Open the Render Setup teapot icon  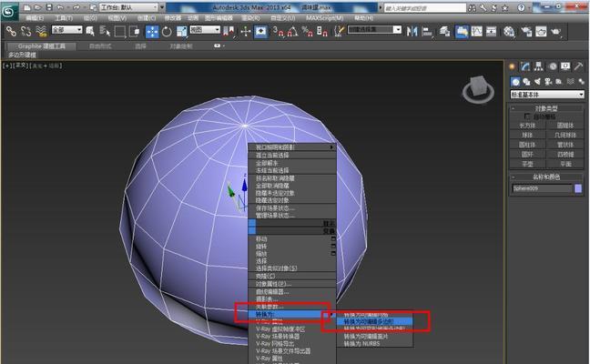tap(526, 31)
